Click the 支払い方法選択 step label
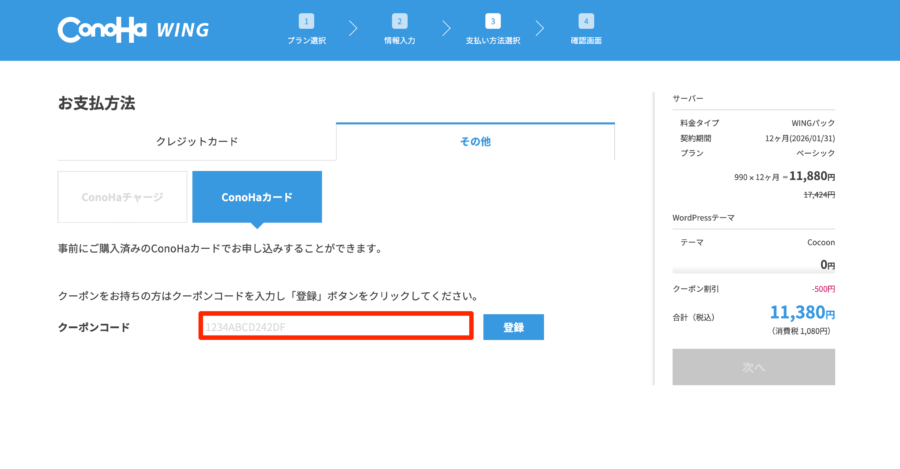900x469 pixels. pos(492,41)
